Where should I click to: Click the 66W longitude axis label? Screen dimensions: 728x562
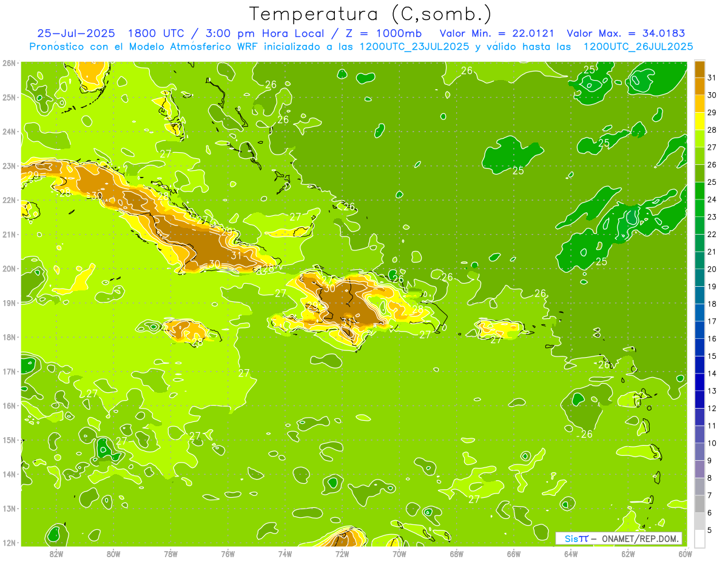[514, 554]
